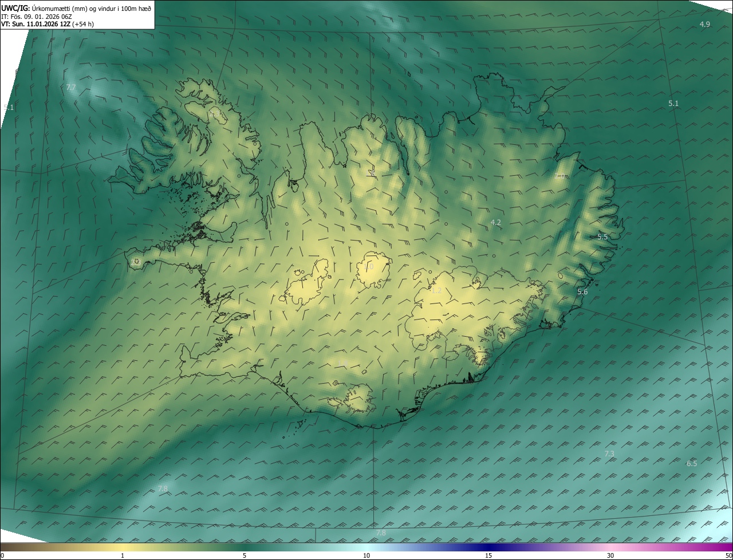Click the colorbar tick label 50
Image resolution: width=733 pixels, height=560 pixels.
[728, 556]
